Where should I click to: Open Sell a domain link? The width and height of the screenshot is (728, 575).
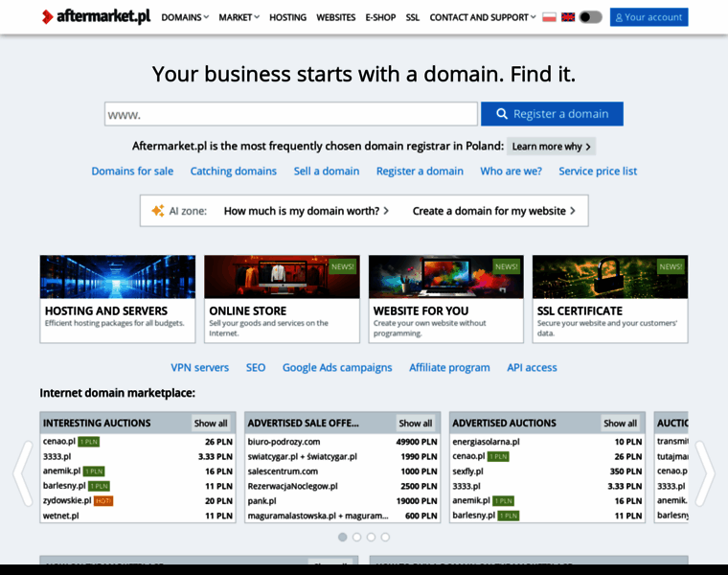327,171
